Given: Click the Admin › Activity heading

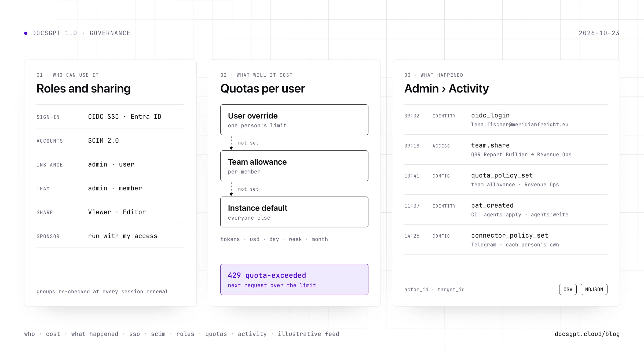Looking at the screenshot, I should click(447, 88).
